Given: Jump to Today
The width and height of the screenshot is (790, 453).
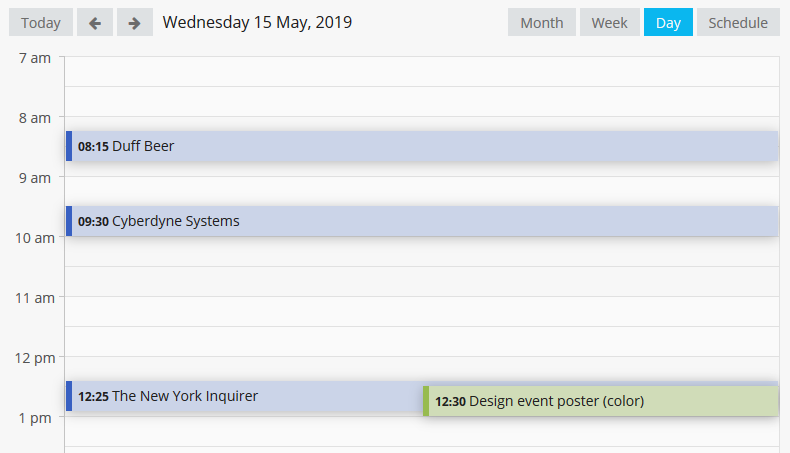Looking at the screenshot, I should click(x=41, y=22).
